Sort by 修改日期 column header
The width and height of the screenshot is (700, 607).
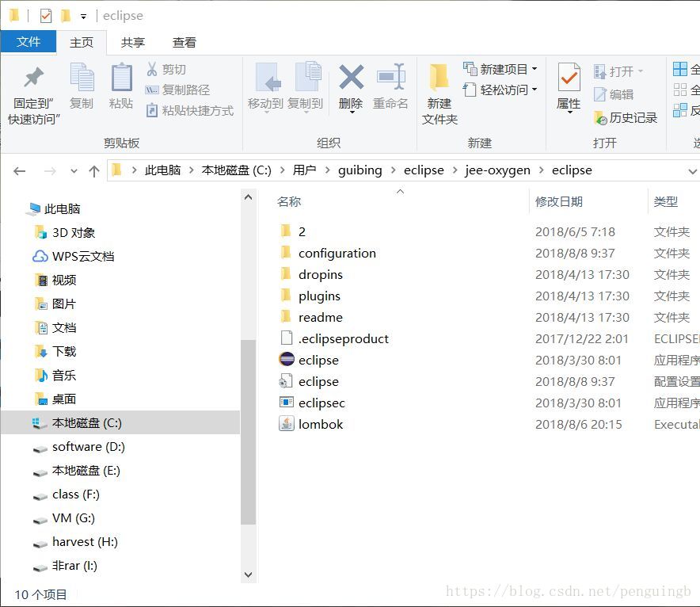(559, 201)
